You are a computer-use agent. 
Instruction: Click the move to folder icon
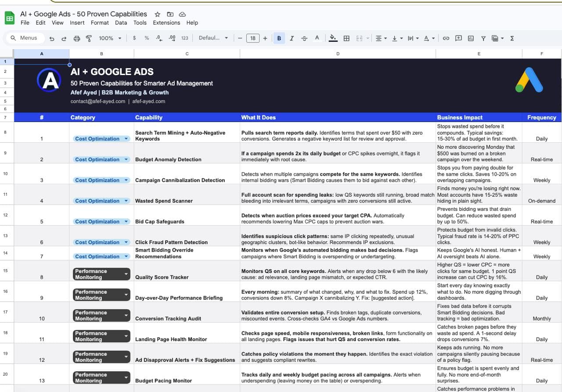tap(170, 14)
